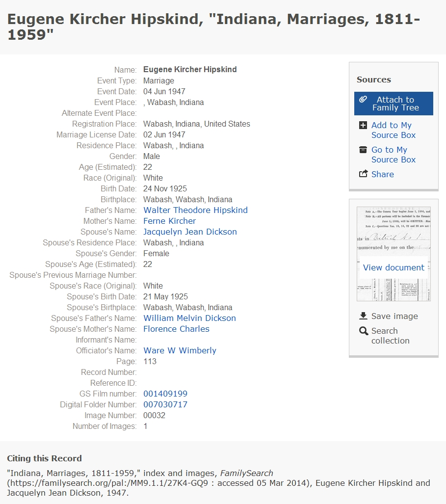Click the paperclip attach icon
This screenshot has width=446, height=504.
point(363,99)
